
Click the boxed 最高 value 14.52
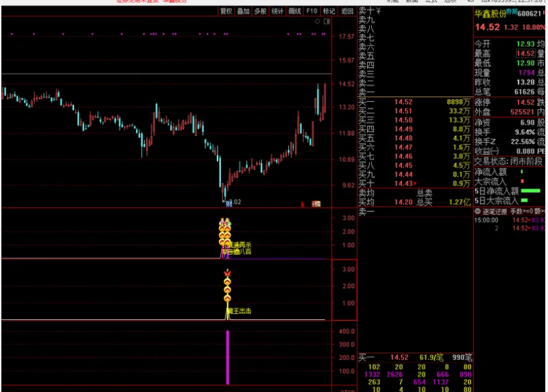526,54
